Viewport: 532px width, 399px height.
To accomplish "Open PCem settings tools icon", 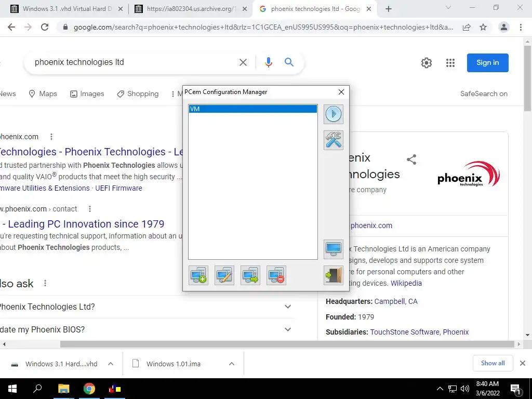I will pyautogui.click(x=334, y=140).
